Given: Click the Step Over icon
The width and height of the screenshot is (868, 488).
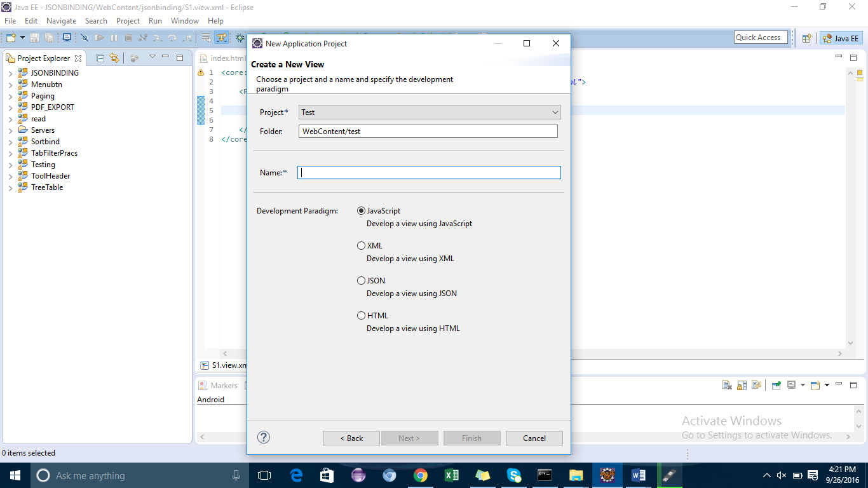Looking at the screenshot, I should 172,37.
